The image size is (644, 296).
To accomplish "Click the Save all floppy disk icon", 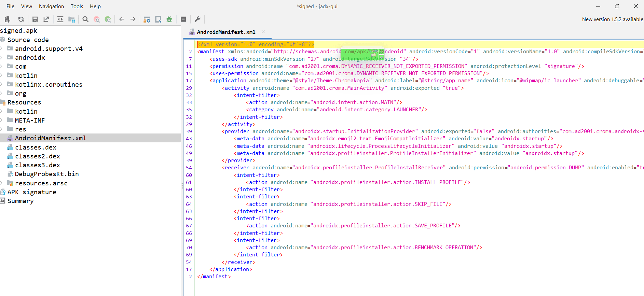I will click(35, 19).
